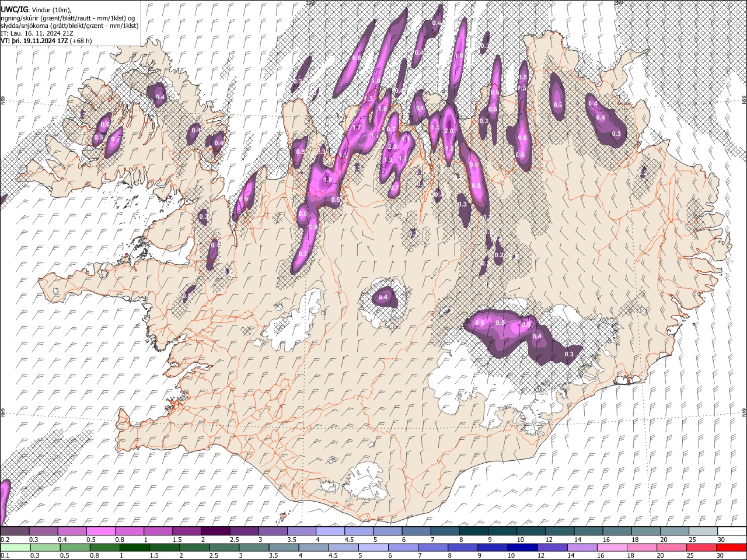The image size is (747, 560).
Task: Click darkest green swatch between 1 and 1.5
Action: pos(135,547)
